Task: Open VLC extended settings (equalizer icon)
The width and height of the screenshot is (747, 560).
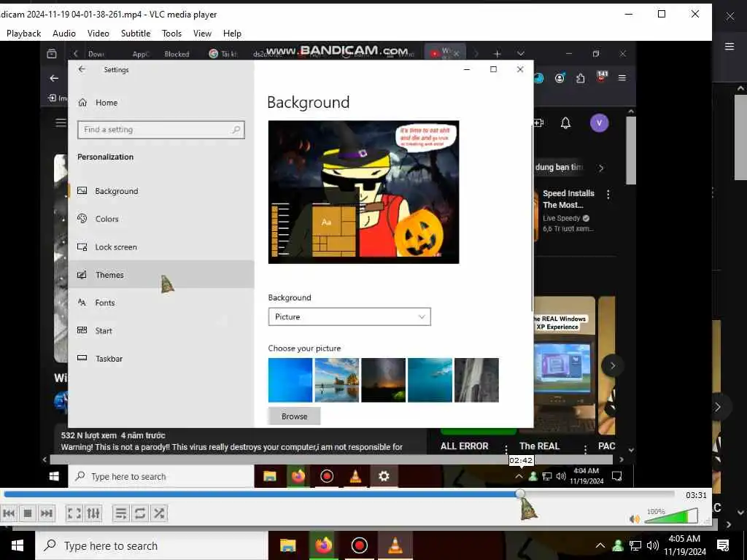Action: (93, 513)
